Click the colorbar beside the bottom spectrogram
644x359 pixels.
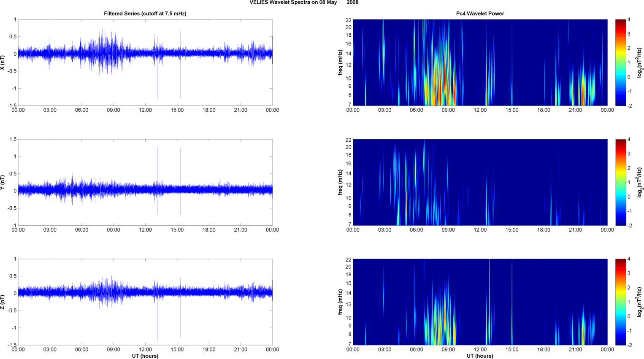(620, 302)
